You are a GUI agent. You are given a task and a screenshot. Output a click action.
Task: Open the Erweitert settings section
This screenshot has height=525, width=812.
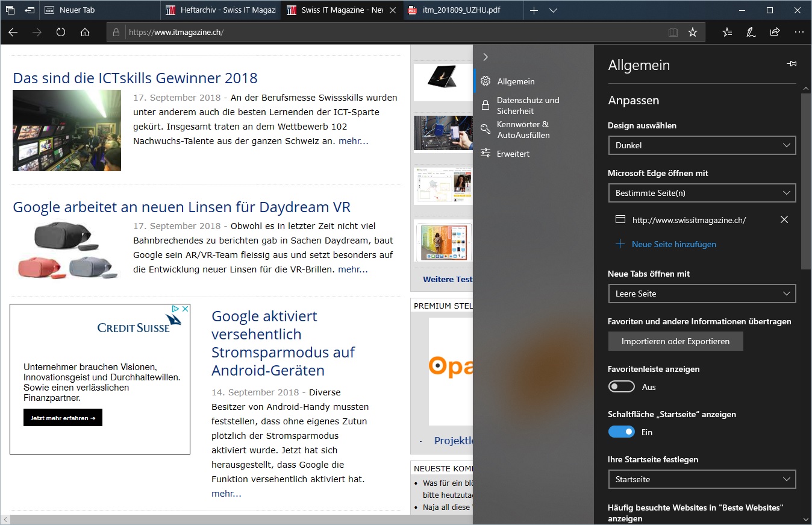(533, 154)
